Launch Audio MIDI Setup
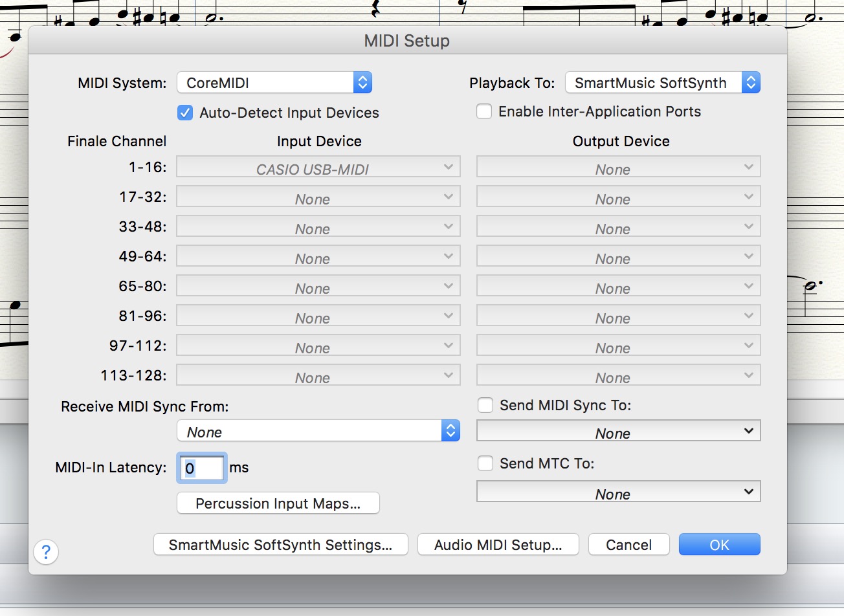 point(498,545)
